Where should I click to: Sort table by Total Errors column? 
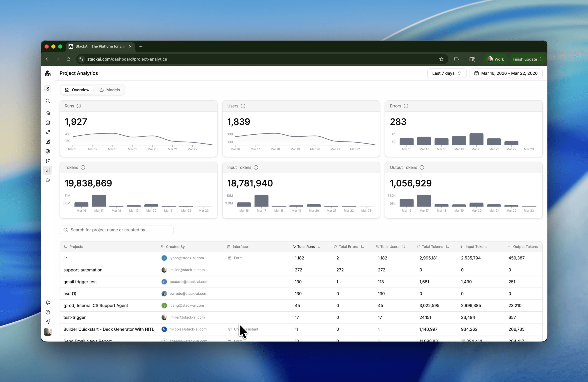[x=349, y=247]
